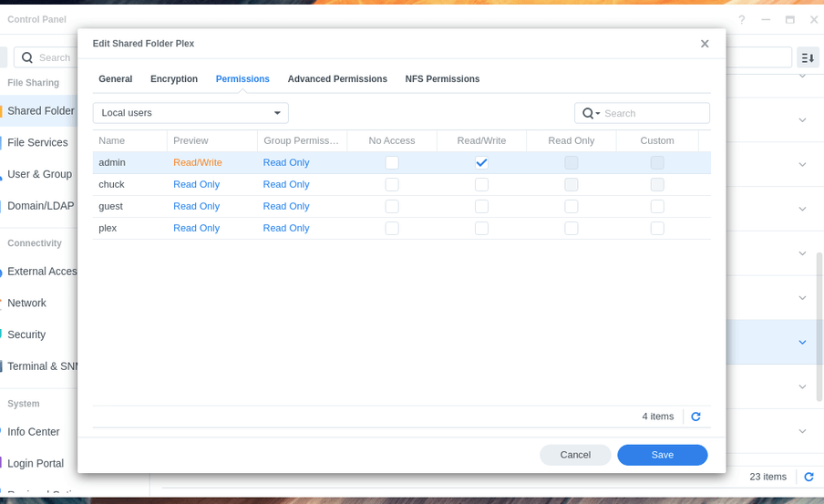Click the Control Panel vertical scrollbar
Viewport: 824px width, 504px height.
pyautogui.click(x=819, y=326)
